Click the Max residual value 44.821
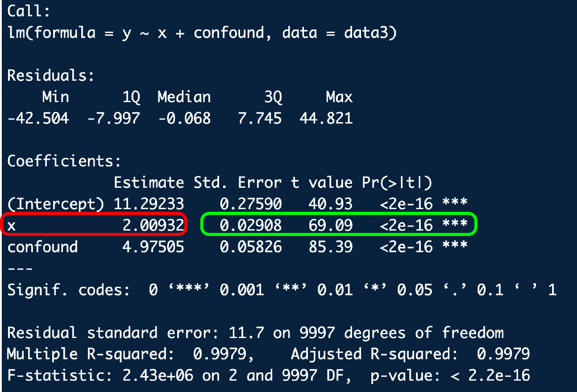 [326, 118]
